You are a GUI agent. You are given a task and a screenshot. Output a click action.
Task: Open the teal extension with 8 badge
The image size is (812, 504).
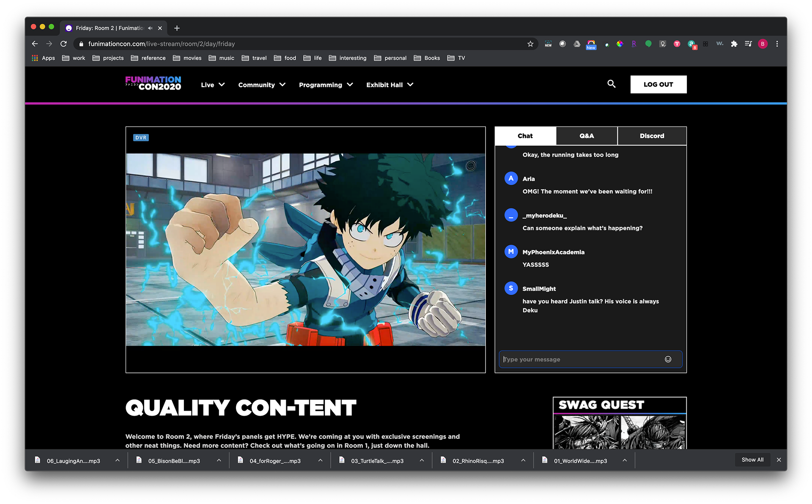click(691, 44)
